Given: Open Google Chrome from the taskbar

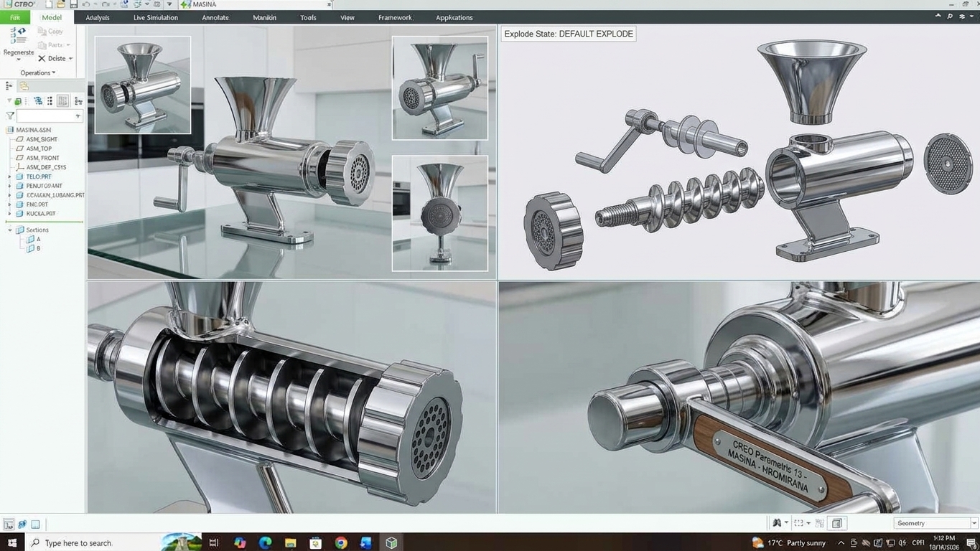Looking at the screenshot, I should coord(341,543).
